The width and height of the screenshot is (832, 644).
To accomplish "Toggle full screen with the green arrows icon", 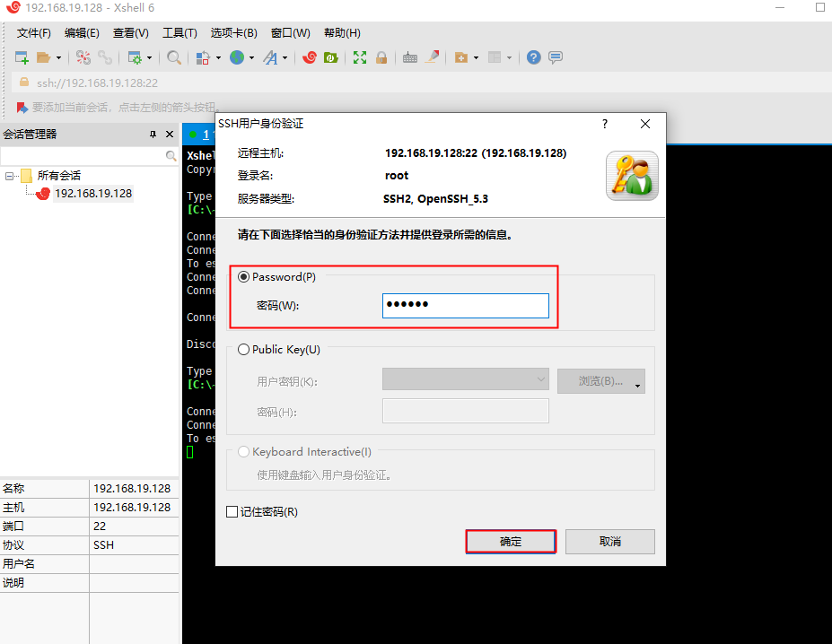I will (360, 57).
